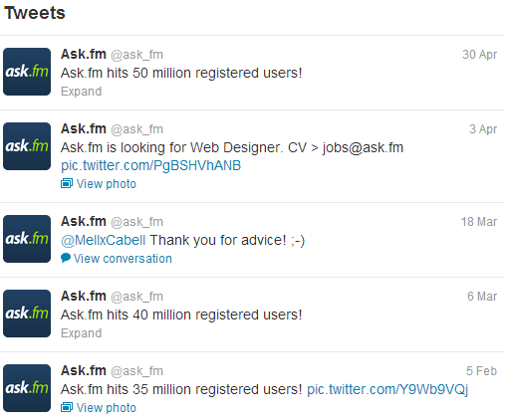
Task: Click @ask_fm handle on 5 Feb tweet
Action: pyautogui.click(x=136, y=371)
